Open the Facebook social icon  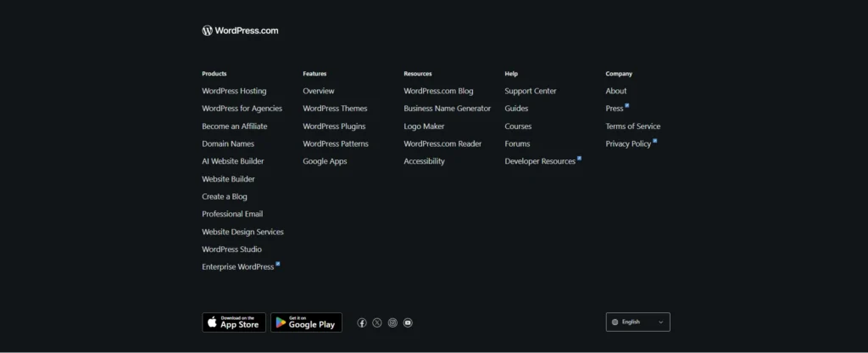coord(362,322)
